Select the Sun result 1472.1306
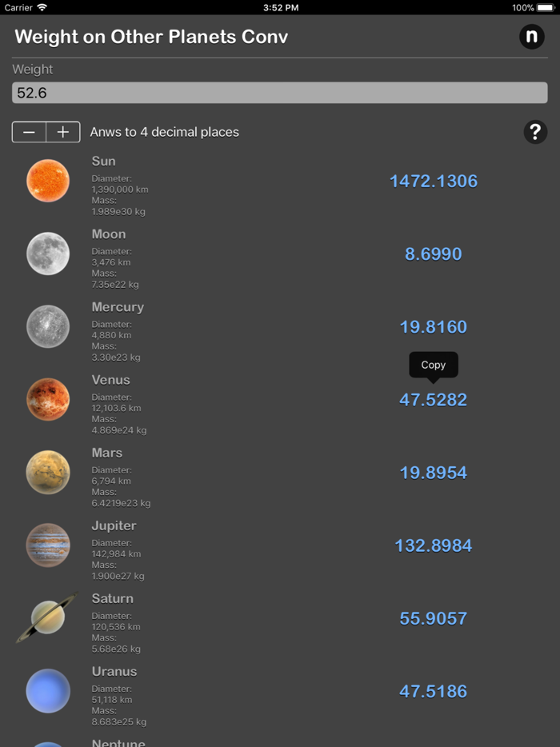The width and height of the screenshot is (560, 747). coord(433,181)
